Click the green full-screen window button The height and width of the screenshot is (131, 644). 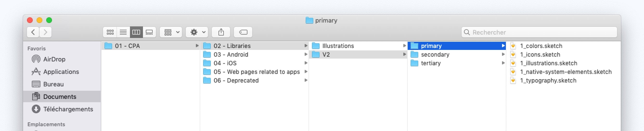49,20
